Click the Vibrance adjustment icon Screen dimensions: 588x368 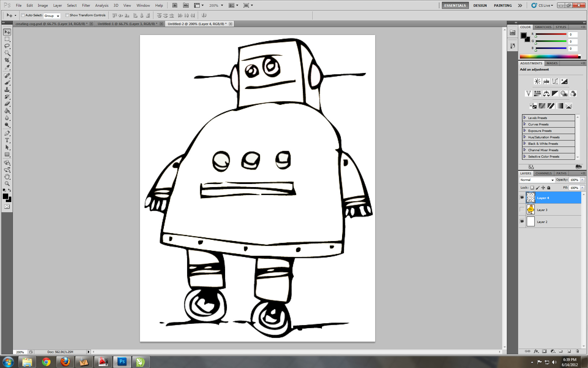pos(528,94)
